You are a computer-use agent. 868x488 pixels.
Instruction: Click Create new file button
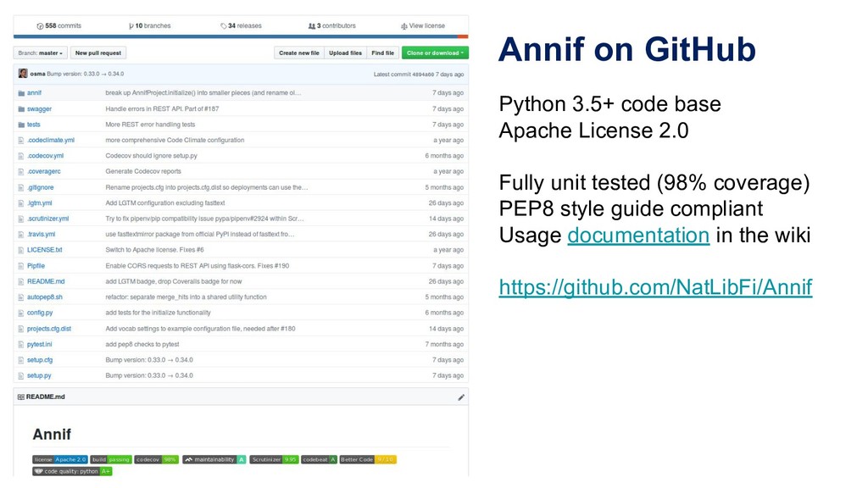299,53
